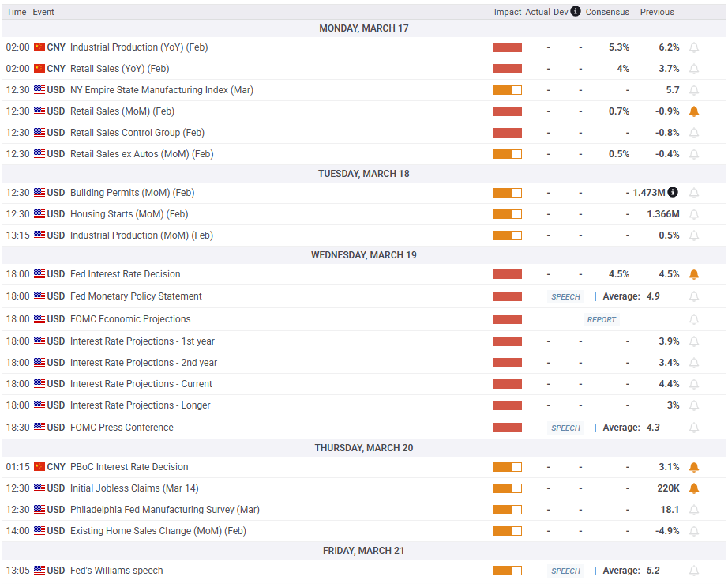Click the info icon beside Dev column header
Screen dimensions: 728x584
576,11
